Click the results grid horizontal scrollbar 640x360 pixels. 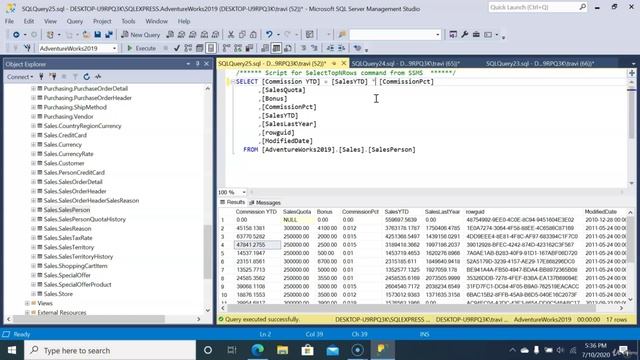pos(422,308)
